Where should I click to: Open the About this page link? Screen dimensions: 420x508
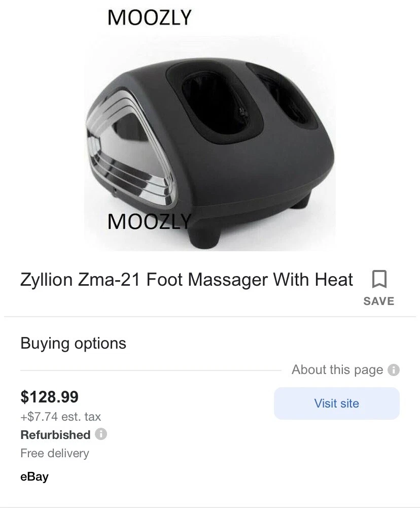coord(337,369)
